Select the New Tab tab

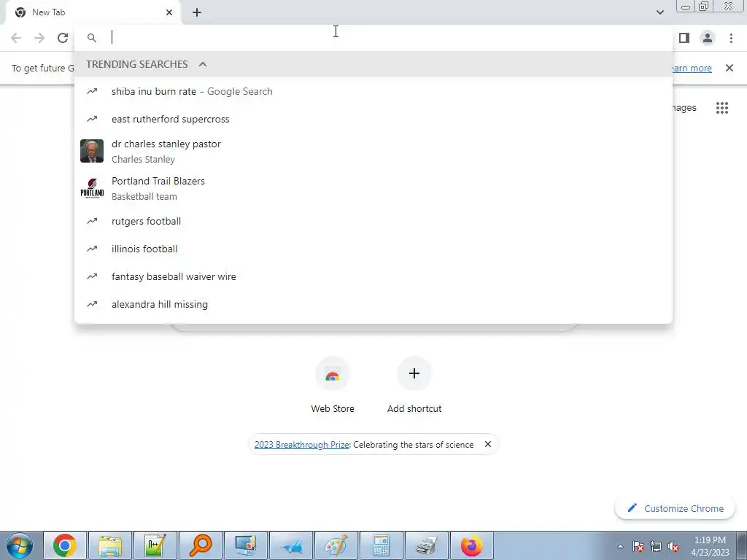93,12
